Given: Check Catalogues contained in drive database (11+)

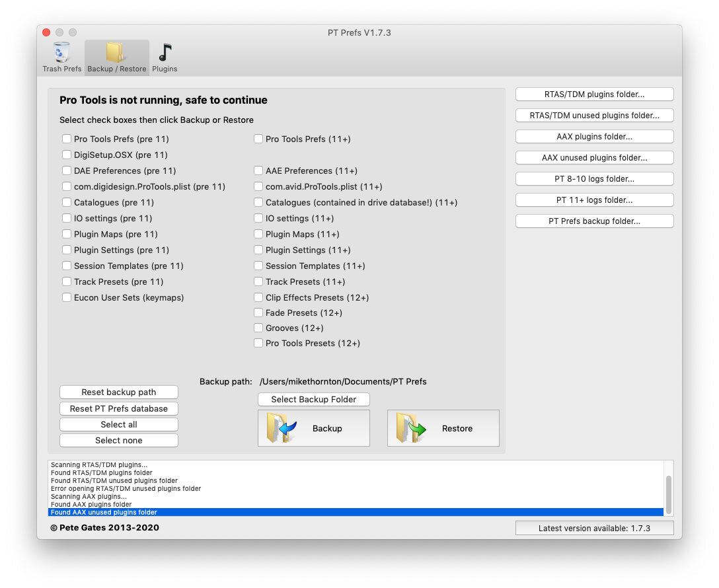Looking at the screenshot, I should (258, 202).
